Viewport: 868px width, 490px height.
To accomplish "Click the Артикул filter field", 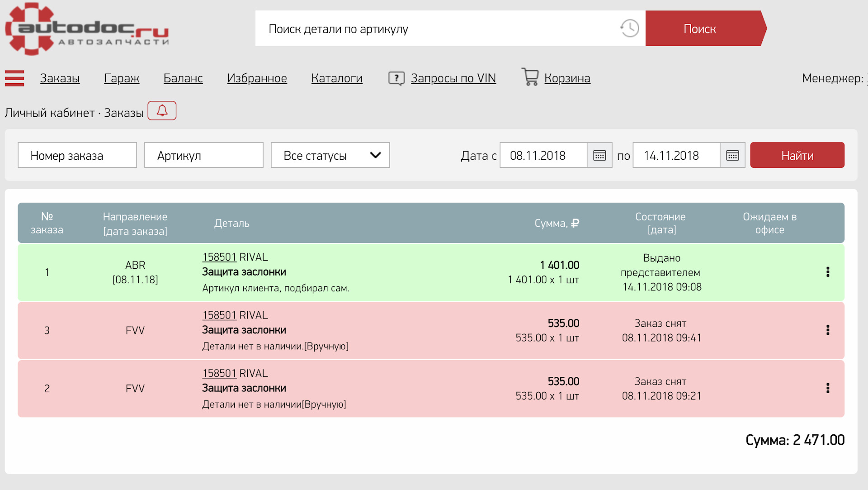I will (x=203, y=155).
